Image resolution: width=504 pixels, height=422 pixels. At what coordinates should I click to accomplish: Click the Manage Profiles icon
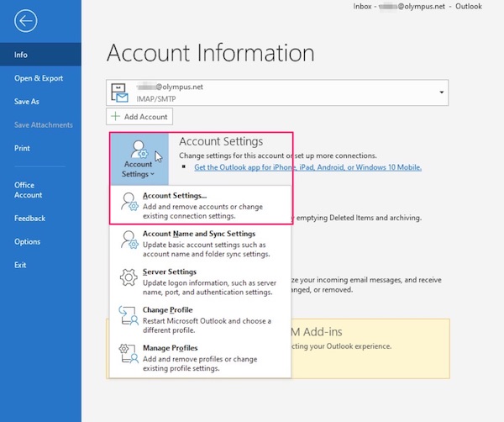[x=129, y=353]
